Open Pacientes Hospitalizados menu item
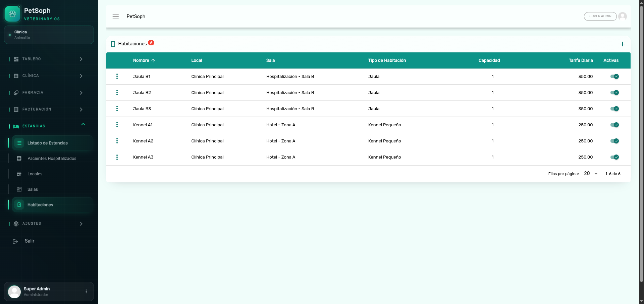Viewport: 644px width, 304px height. pyautogui.click(x=52, y=159)
